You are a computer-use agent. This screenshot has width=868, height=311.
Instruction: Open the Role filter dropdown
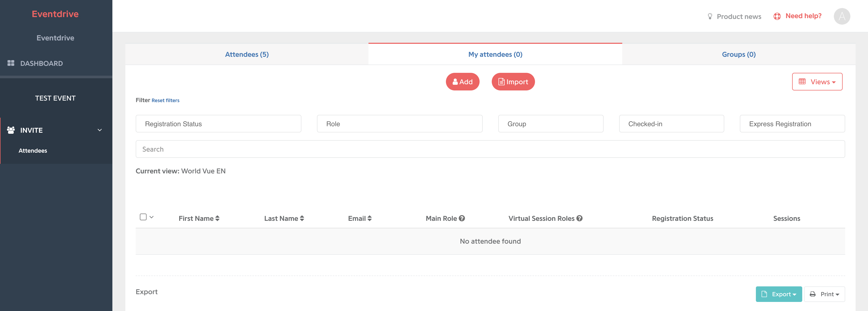[400, 124]
